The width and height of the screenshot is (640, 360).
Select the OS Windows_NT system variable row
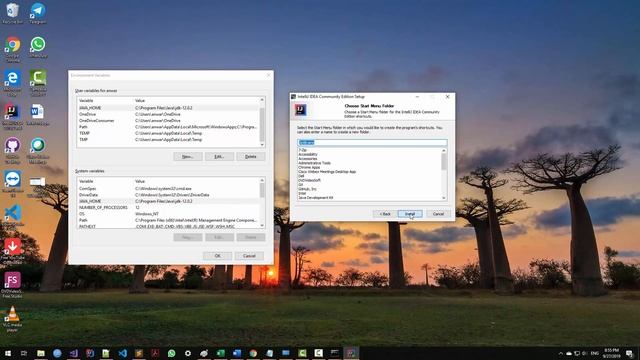[x=168, y=214]
